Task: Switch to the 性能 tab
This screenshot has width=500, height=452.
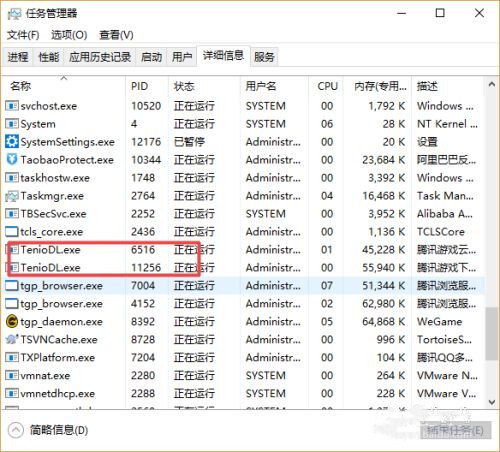Action: (49, 57)
